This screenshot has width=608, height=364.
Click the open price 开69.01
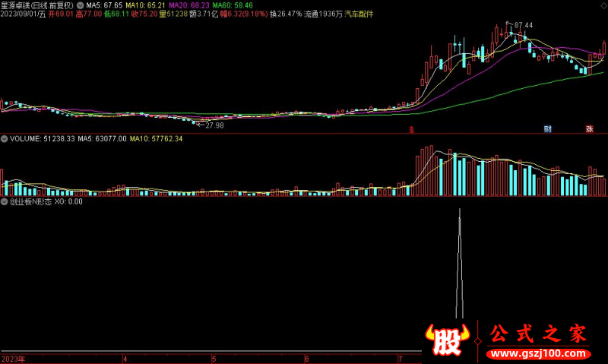tap(61, 14)
